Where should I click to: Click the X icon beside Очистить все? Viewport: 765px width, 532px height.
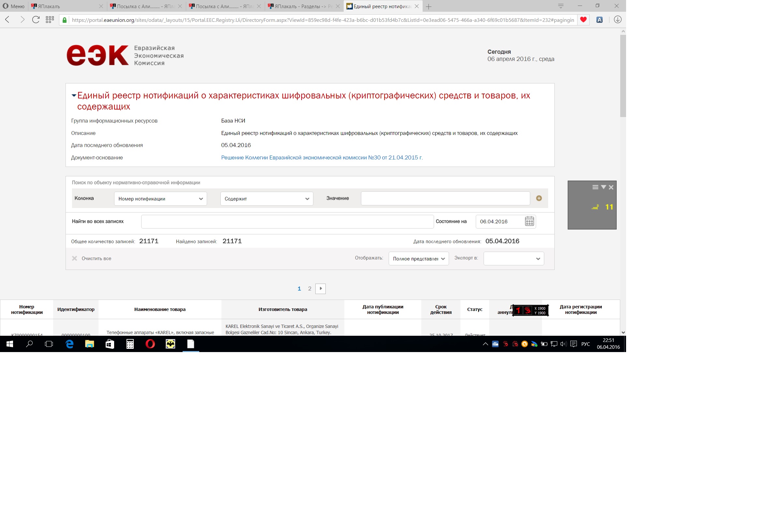coord(74,258)
